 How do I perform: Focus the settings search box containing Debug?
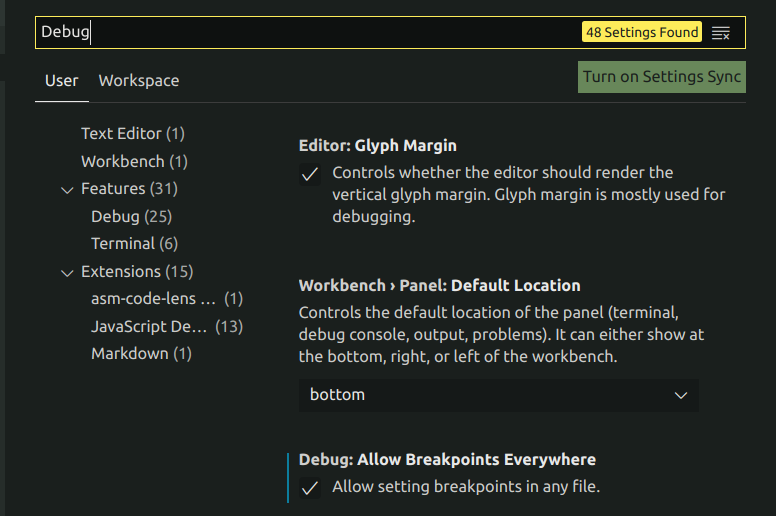coord(300,32)
